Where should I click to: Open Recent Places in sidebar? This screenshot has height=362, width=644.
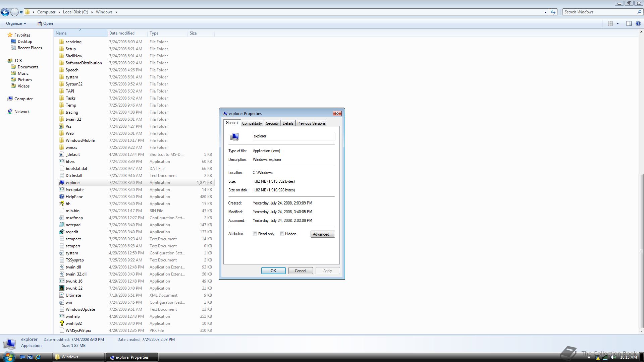(30, 48)
